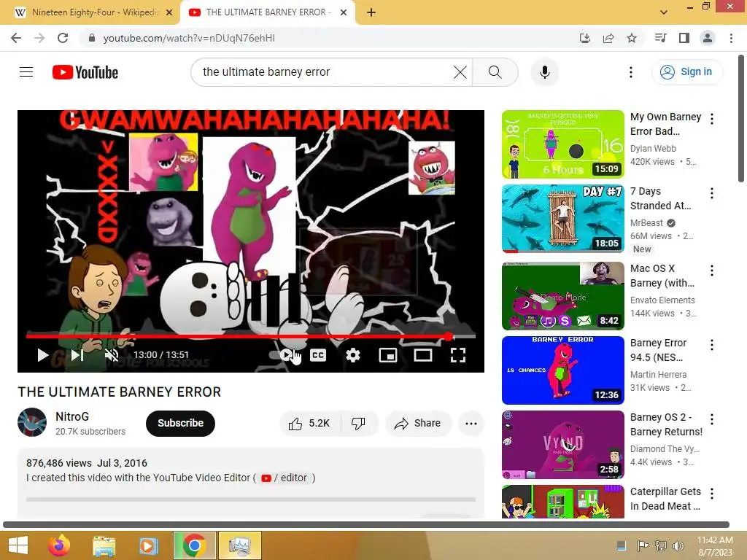
Task: Open options menu for Barney OS 2
Action: (x=712, y=419)
